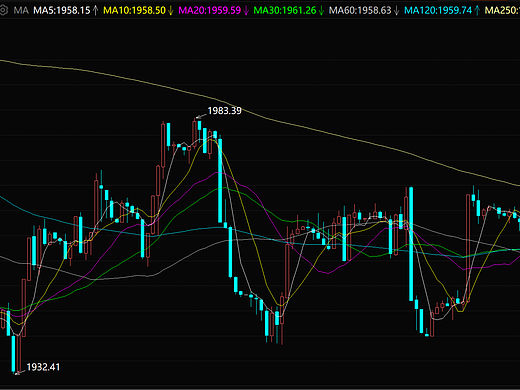
Task: Click the MA indicator label
Action: point(21,10)
